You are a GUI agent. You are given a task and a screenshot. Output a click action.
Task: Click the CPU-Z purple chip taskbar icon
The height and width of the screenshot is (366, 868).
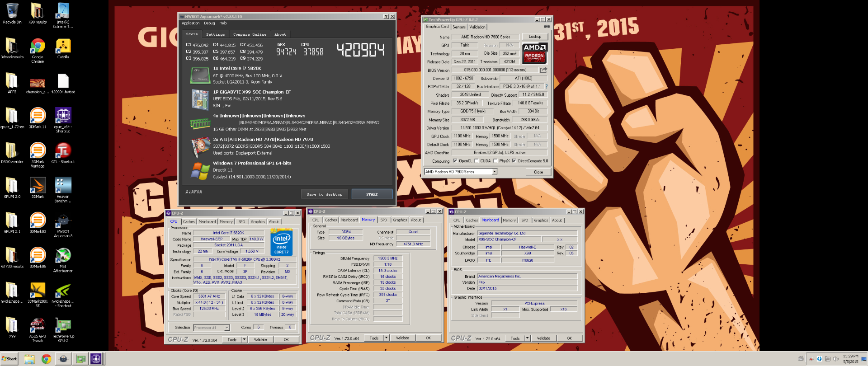pos(96,359)
